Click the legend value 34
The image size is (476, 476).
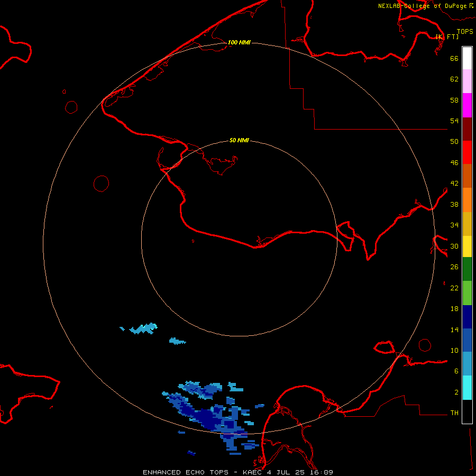(x=454, y=225)
